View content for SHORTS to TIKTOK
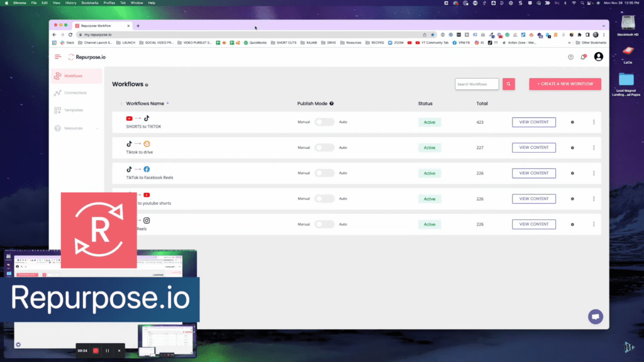Viewport: 644px width, 362px height. (533, 123)
